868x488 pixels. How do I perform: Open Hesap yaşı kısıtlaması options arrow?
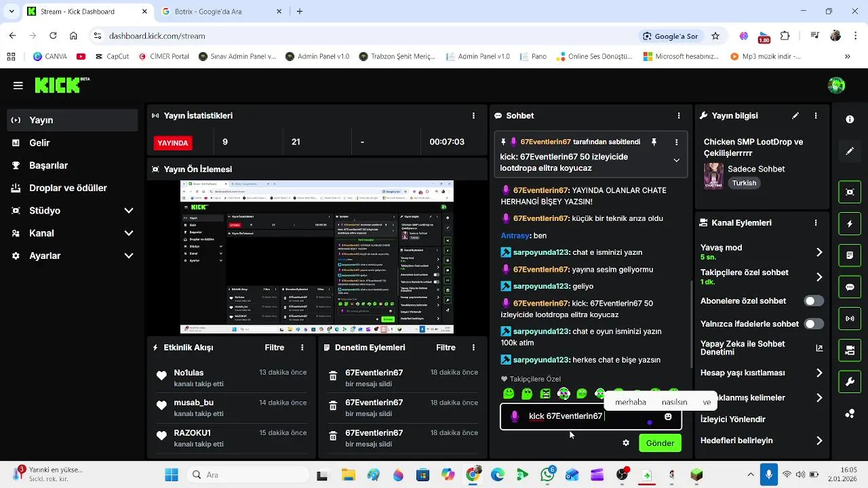pos(819,373)
